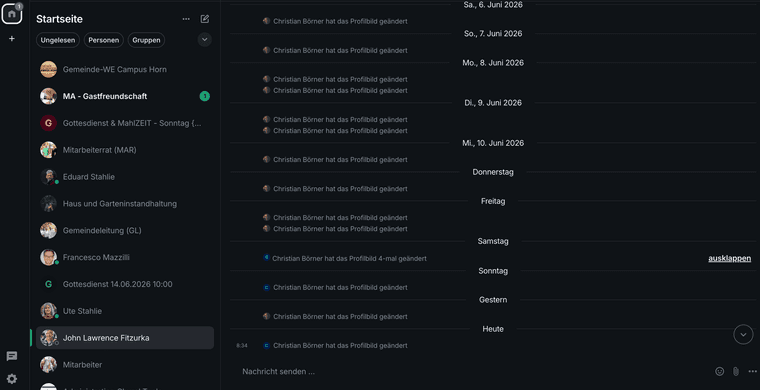Open Mitarbeiterrat (MAR) chat
The width and height of the screenshot is (760, 390).
coord(125,150)
